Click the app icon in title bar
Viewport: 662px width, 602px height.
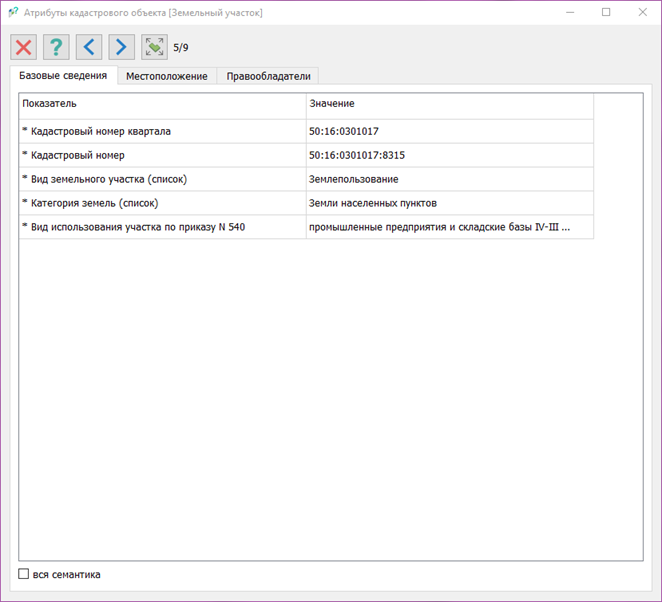click(13, 13)
